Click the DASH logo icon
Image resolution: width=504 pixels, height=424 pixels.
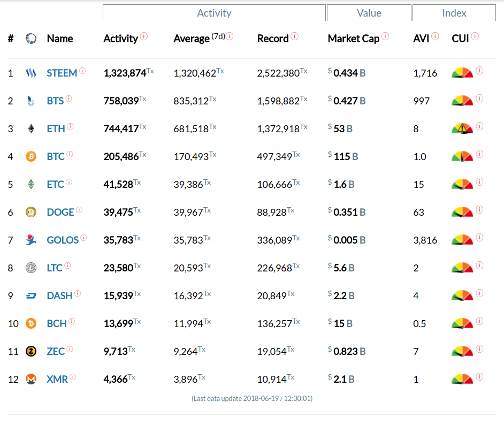click(x=31, y=296)
